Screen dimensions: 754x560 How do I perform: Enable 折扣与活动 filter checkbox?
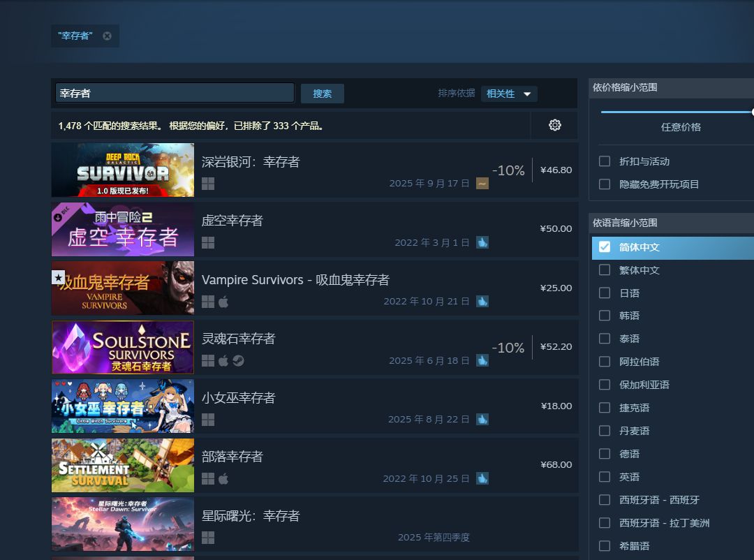(x=605, y=161)
